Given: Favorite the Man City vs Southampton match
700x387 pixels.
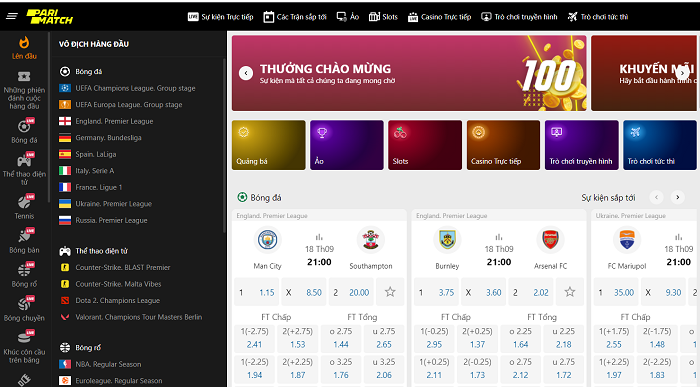Looking at the screenshot, I should (x=390, y=292).
